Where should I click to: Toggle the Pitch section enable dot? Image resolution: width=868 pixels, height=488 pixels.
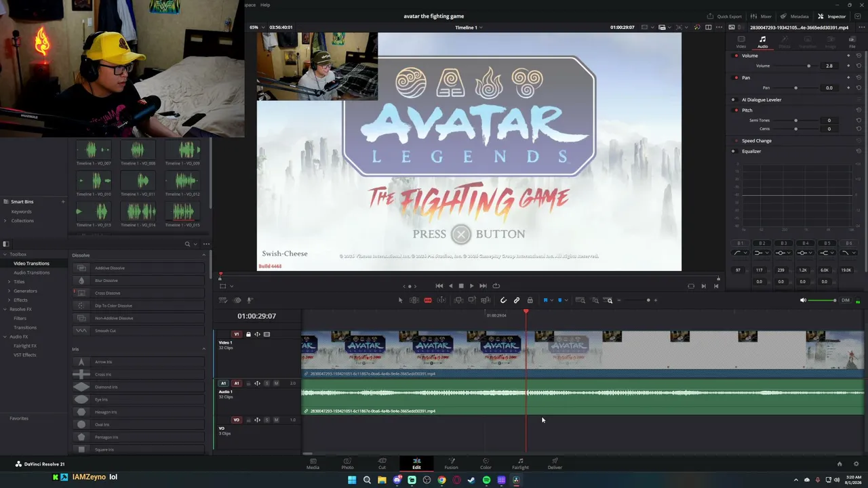(736, 110)
